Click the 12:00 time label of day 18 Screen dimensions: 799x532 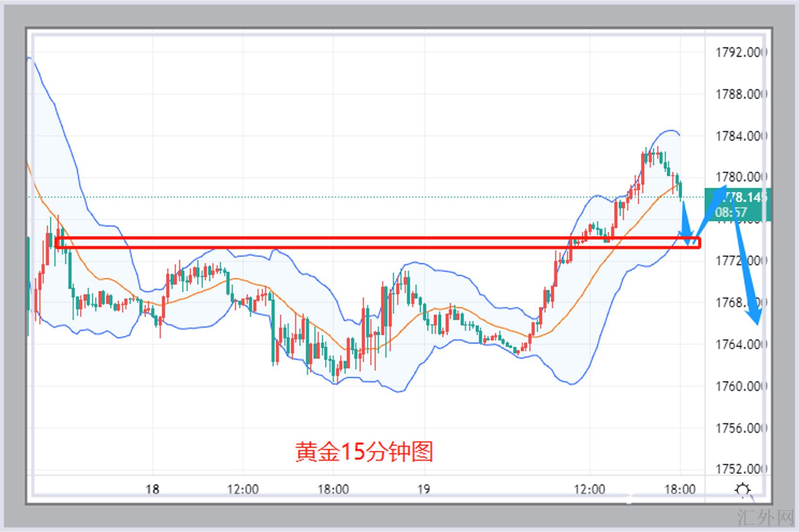[x=243, y=490]
